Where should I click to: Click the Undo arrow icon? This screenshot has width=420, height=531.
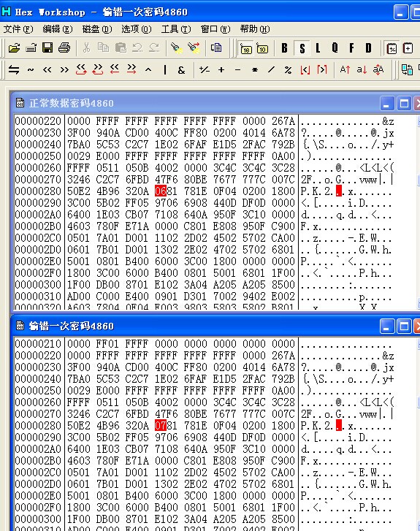point(137,47)
